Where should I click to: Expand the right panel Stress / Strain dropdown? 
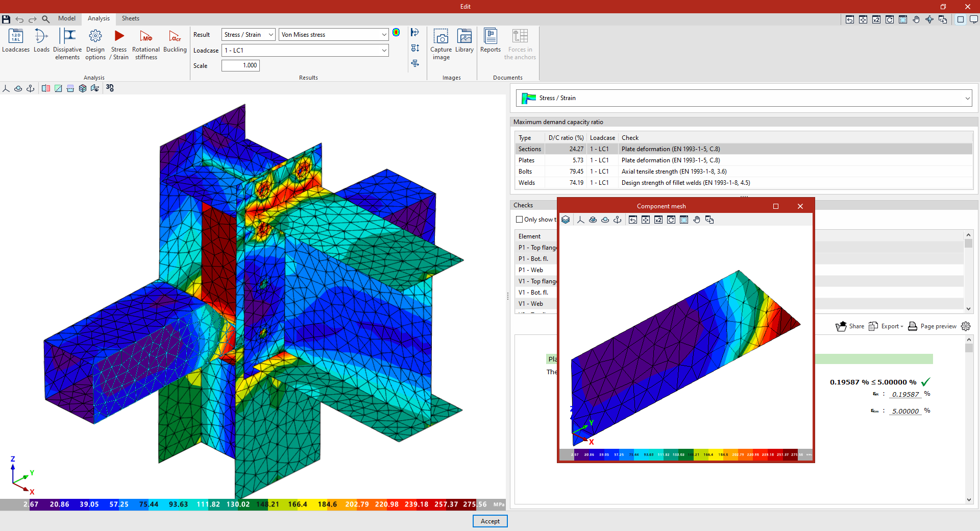[x=744, y=98]
